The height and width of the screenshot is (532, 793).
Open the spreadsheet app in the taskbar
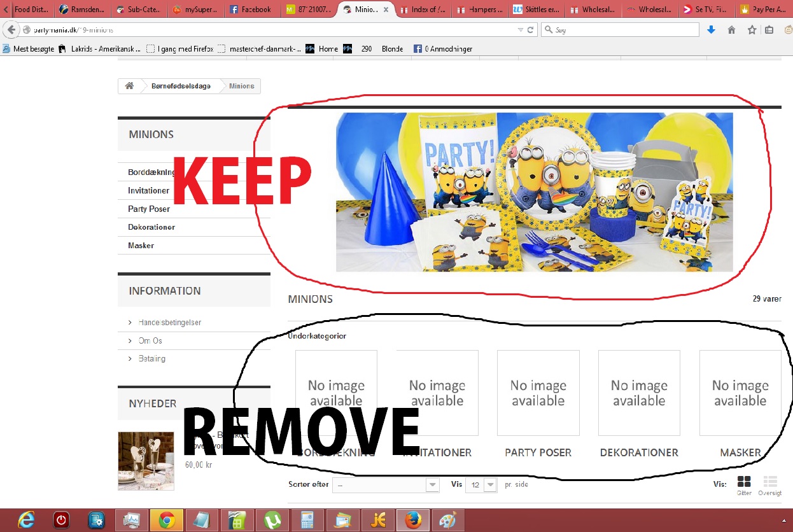click(x=237, y=520)
